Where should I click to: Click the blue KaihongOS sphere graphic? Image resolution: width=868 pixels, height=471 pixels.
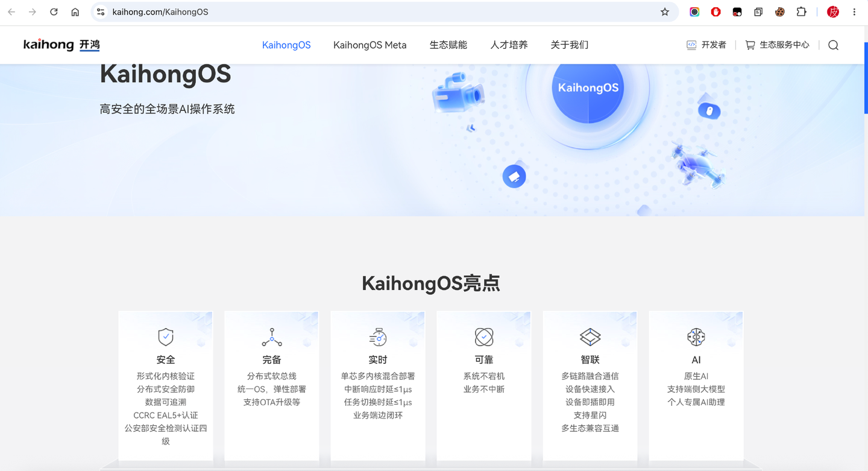[x=588, y=88]
